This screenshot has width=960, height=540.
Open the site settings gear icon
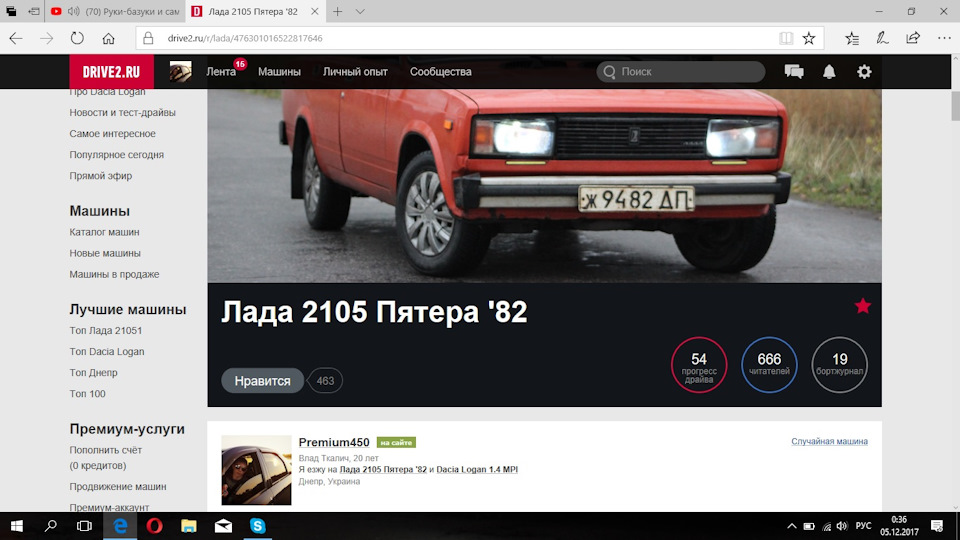click(x=864, y=72)
